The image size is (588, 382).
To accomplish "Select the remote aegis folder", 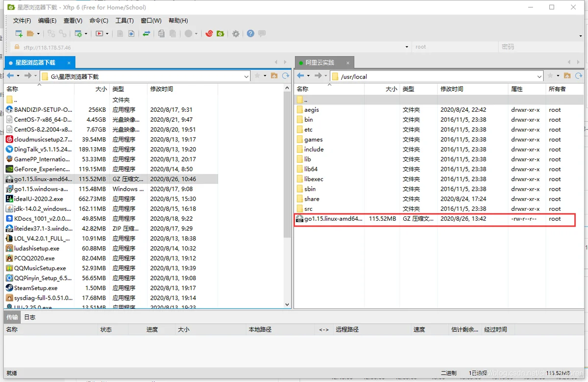I will point(311,110).
